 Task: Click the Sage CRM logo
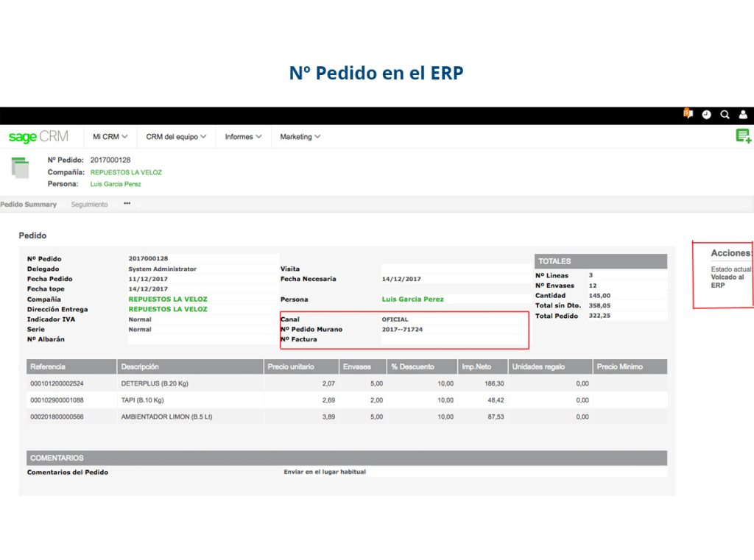pos(40,136)
